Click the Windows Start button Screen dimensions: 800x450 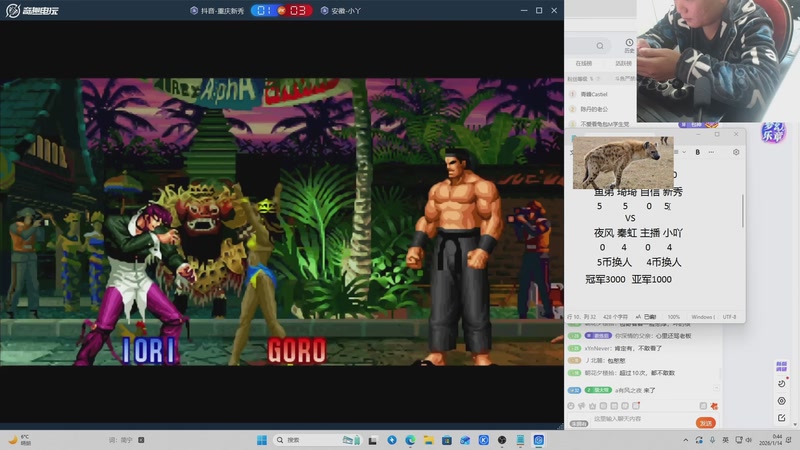click(262, 440)
